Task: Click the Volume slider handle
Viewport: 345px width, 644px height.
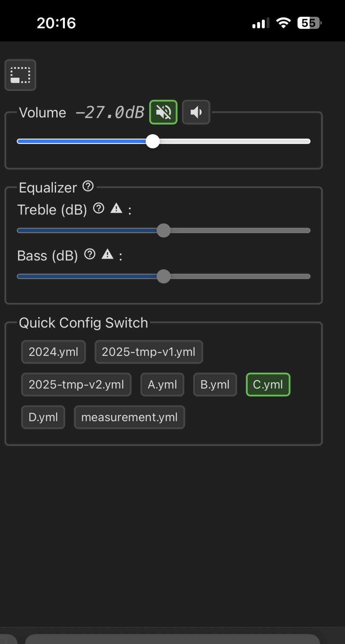Action: tap(153, 141)
